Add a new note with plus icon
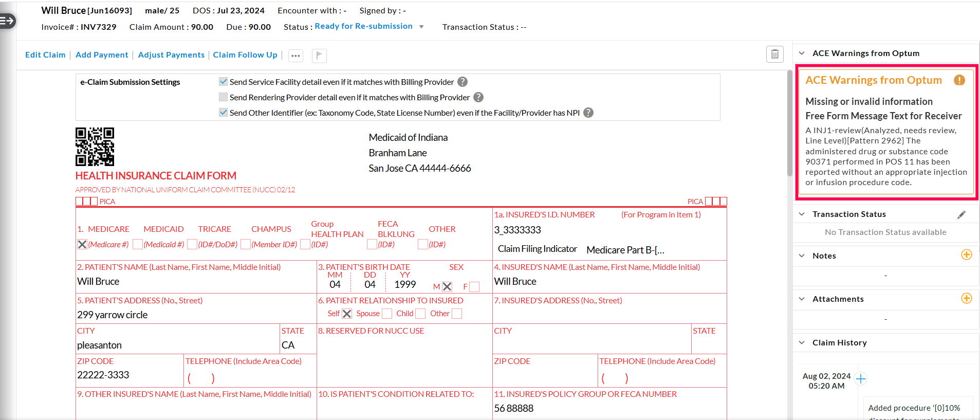The image size is (980, 420). [966, 255]
